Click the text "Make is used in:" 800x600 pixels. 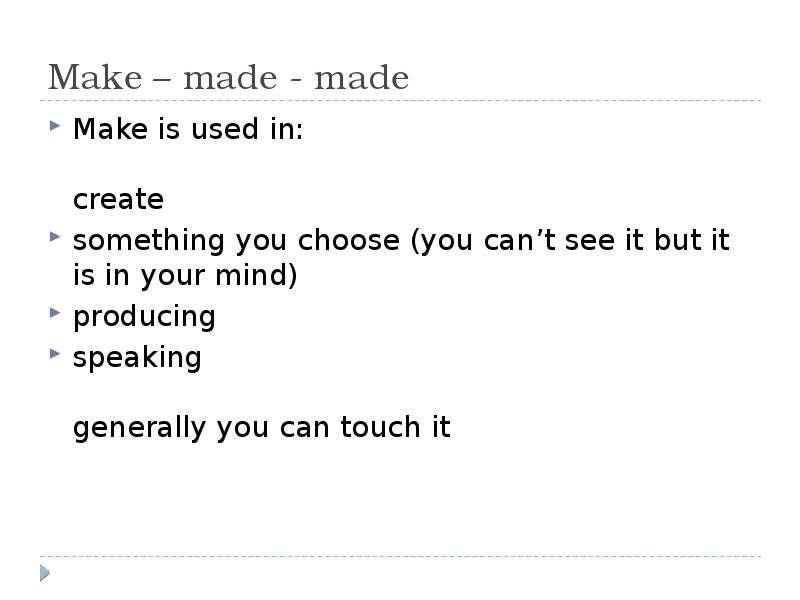pos(188,130)
